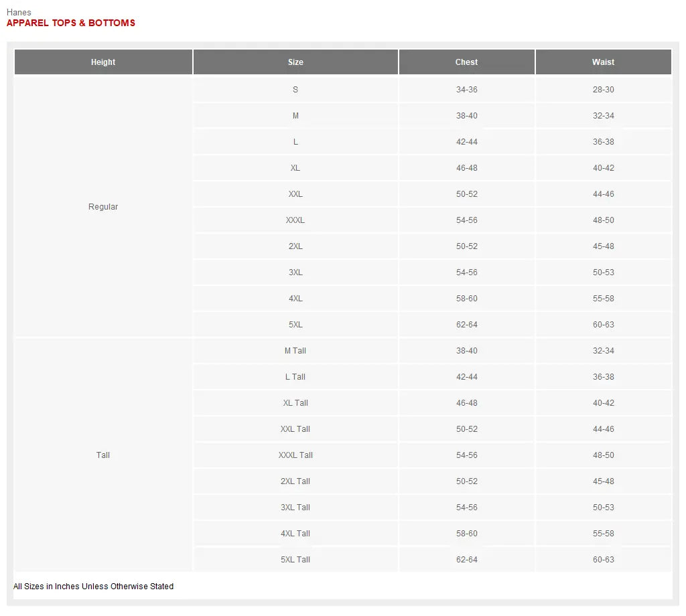Click the Waist column header
Screen dimensions: 686x616
tap(603, 62)
